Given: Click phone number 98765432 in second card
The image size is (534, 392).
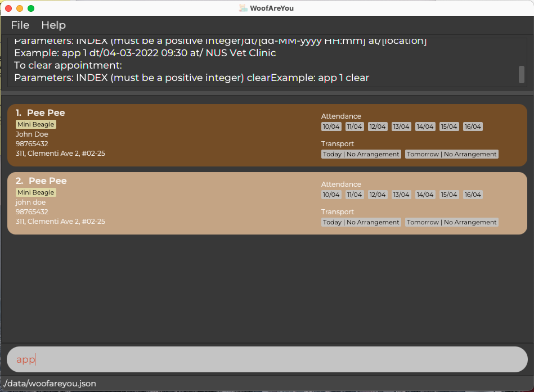Looking at the screenshot, I should 32,212.
